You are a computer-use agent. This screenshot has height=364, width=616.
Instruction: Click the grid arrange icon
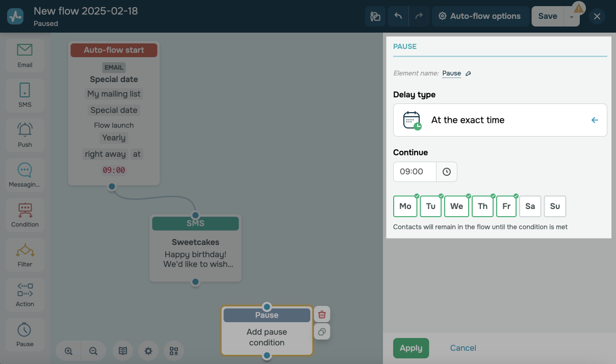[174, 351]
